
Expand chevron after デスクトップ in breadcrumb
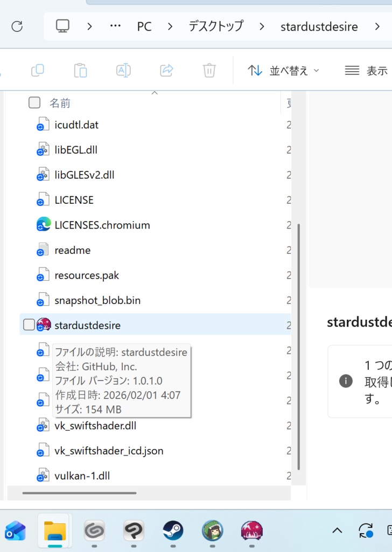click(x=262, y=26)
